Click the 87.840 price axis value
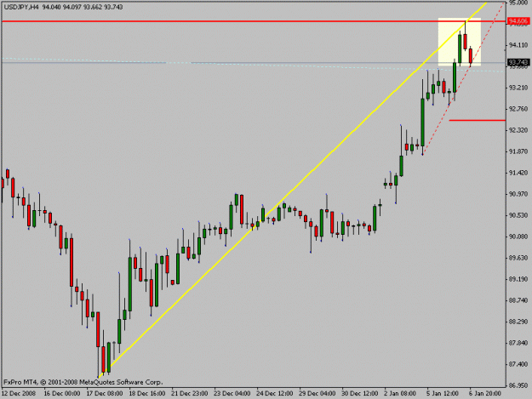 (x=518, y=343)
